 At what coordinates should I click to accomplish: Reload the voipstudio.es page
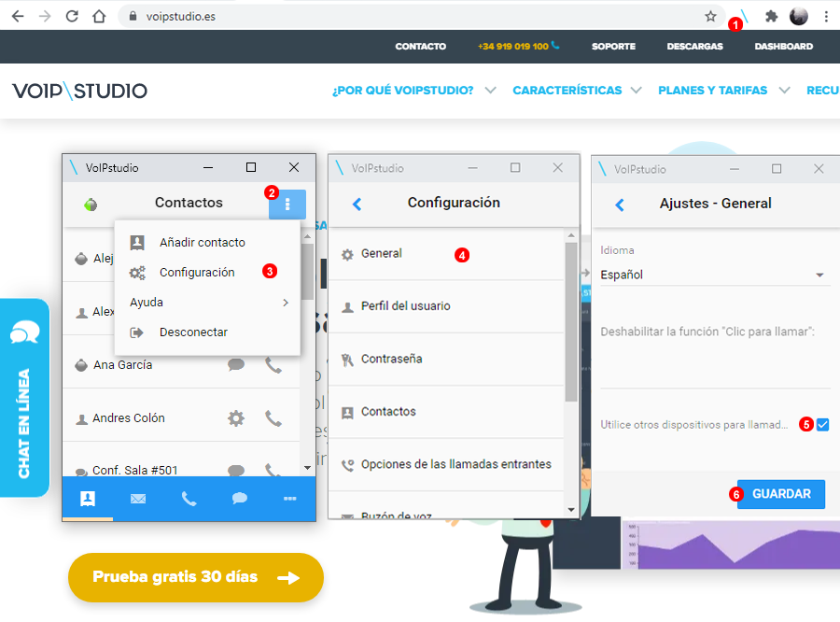click(72, 17)
